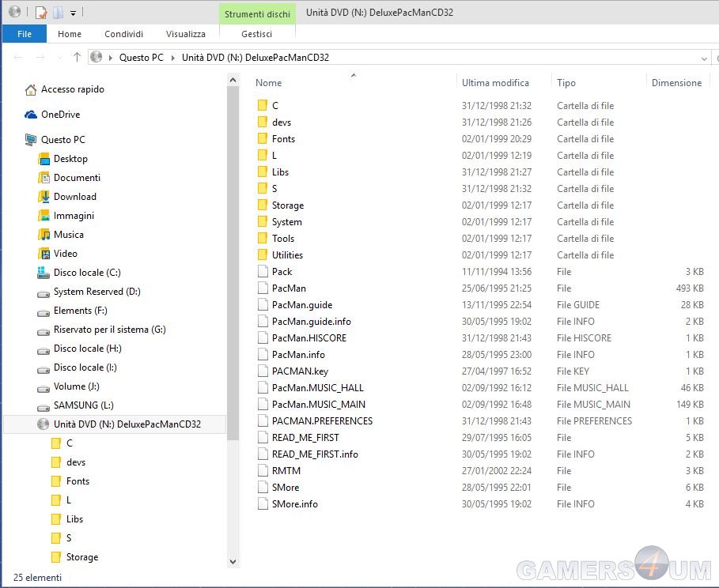719x588 pixels.
Task: Select Riservato per il sistema (G:)
Action: 110,330
